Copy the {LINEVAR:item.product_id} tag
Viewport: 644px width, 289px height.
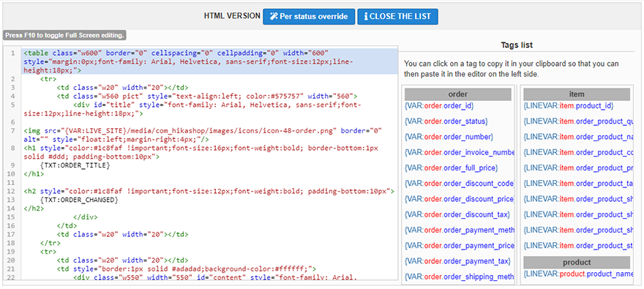pyautogui.click(x=569, y=106)
